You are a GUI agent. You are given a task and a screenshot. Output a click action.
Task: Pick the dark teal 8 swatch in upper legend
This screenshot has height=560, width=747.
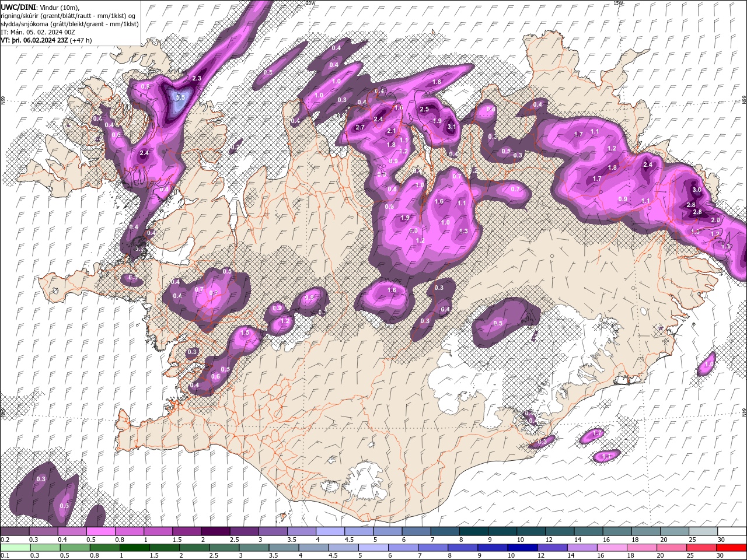pos(473,531)
